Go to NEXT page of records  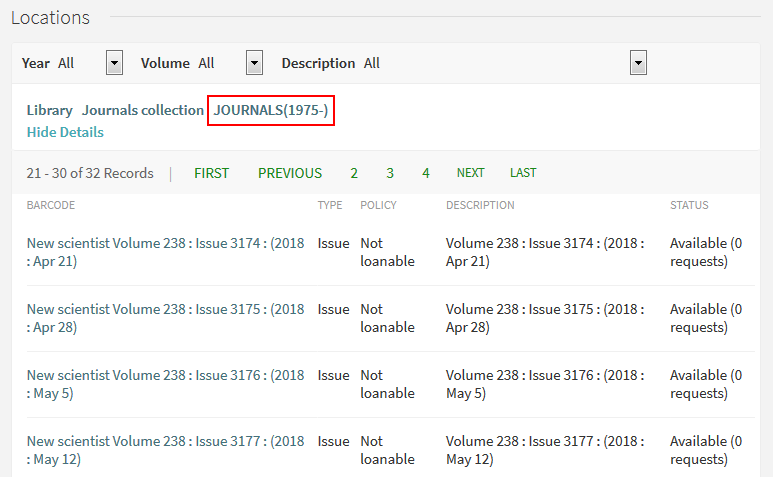tap(471, 173)
